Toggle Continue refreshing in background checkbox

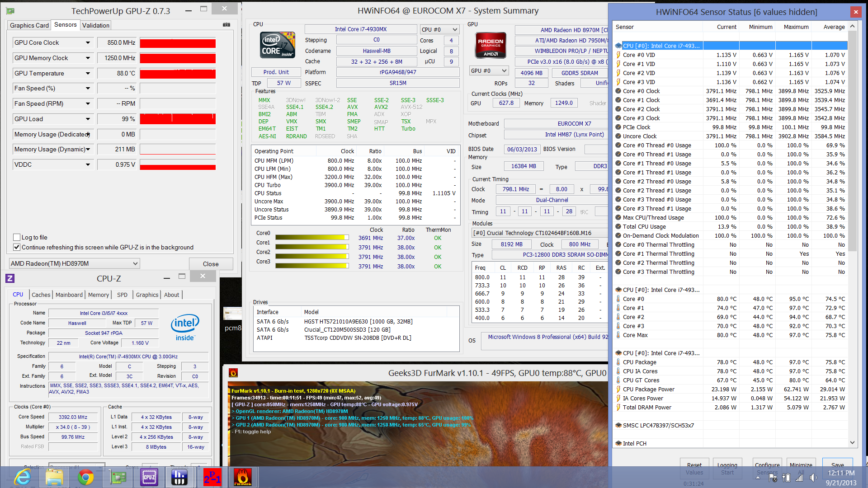pos(17,247)
